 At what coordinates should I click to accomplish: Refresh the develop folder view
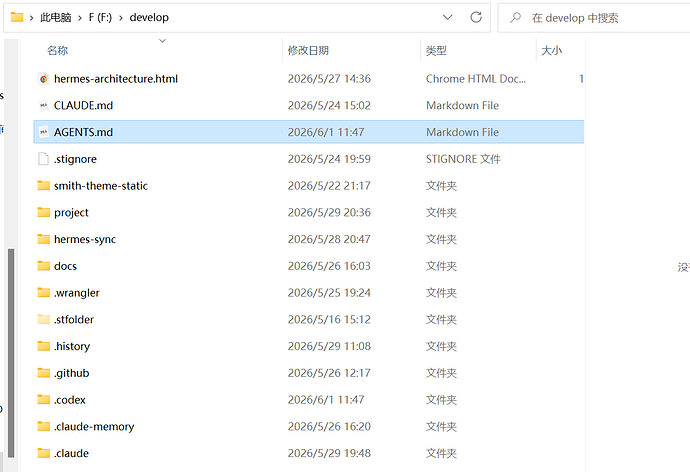(476, 17)
